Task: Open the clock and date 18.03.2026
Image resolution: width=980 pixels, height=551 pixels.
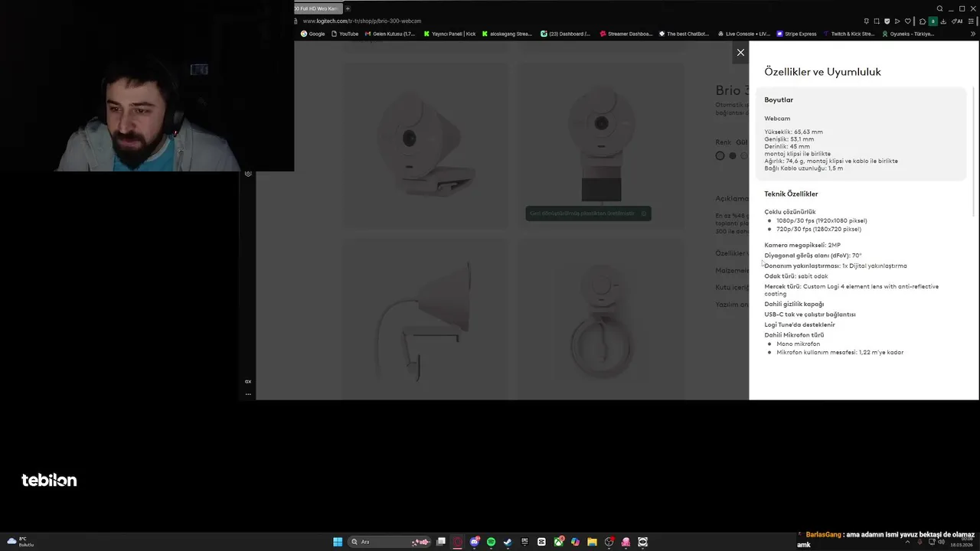Action: [961, 542]
